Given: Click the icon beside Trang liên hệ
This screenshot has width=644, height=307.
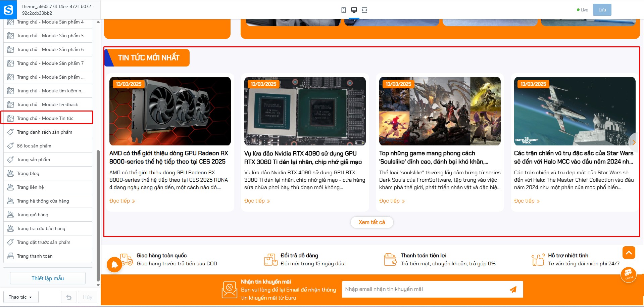Looking at the screenshot, I should coord(10,187).
